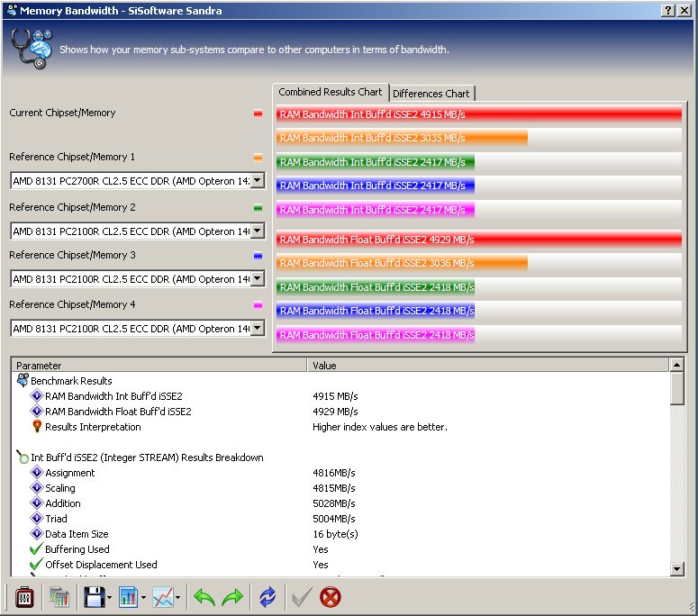Click the red Float Buff'd 4929 MB/s bar
Image resolution: width=698 pixels, height=616 pixels.
478,239
